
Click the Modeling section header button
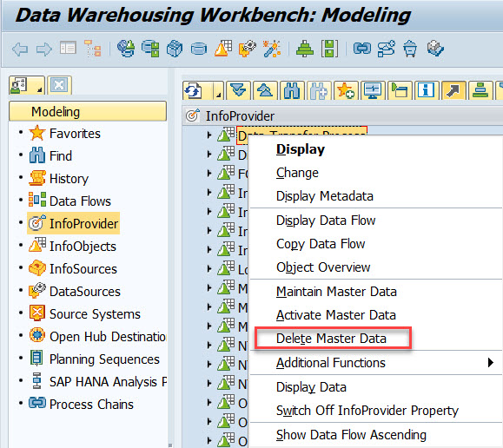[88, 111]
